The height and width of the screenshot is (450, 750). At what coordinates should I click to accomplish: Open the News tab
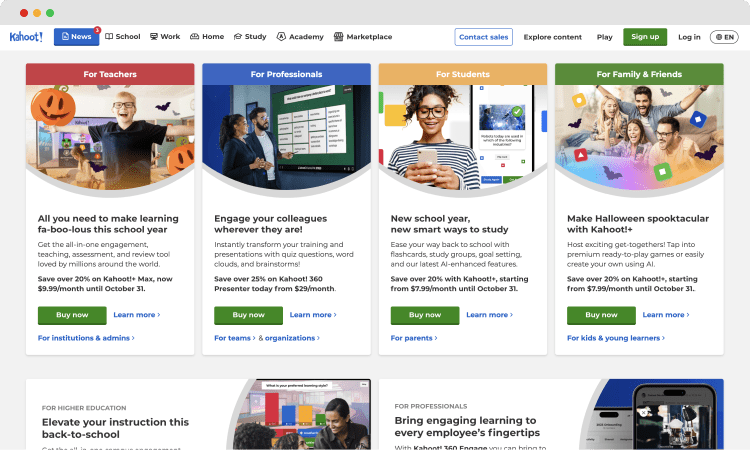(77, 37)
